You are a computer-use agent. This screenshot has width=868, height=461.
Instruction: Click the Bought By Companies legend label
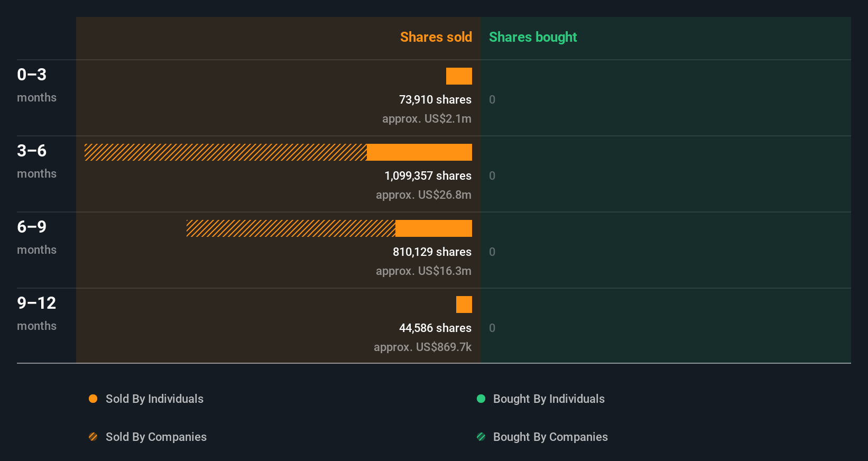550,437
